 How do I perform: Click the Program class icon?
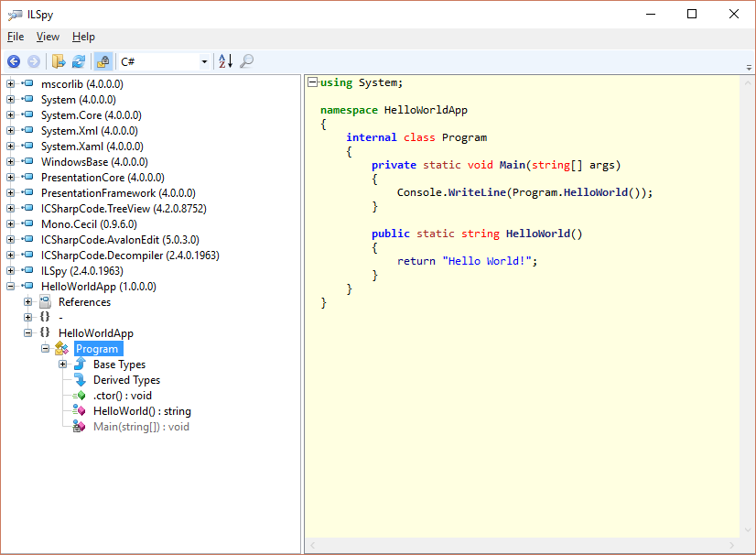pos(61,348)
